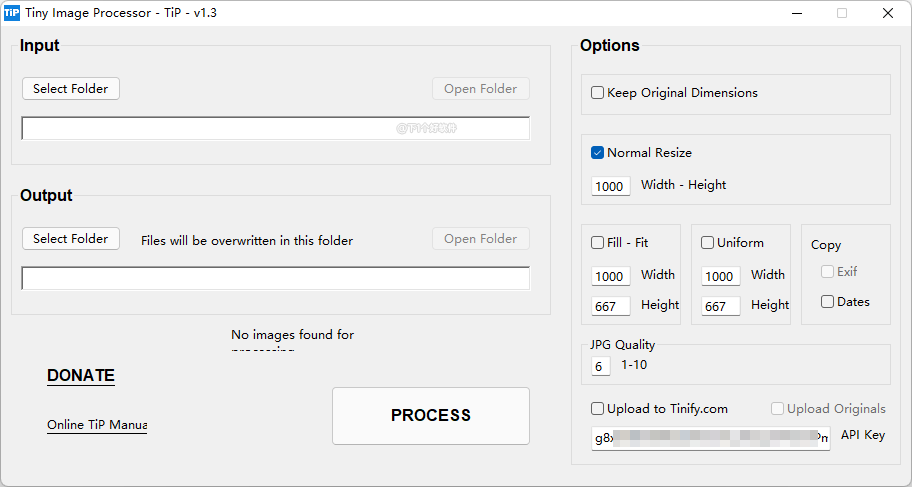
Task: Enable Keep Original Dimensions checkbox
Action: 598,93
